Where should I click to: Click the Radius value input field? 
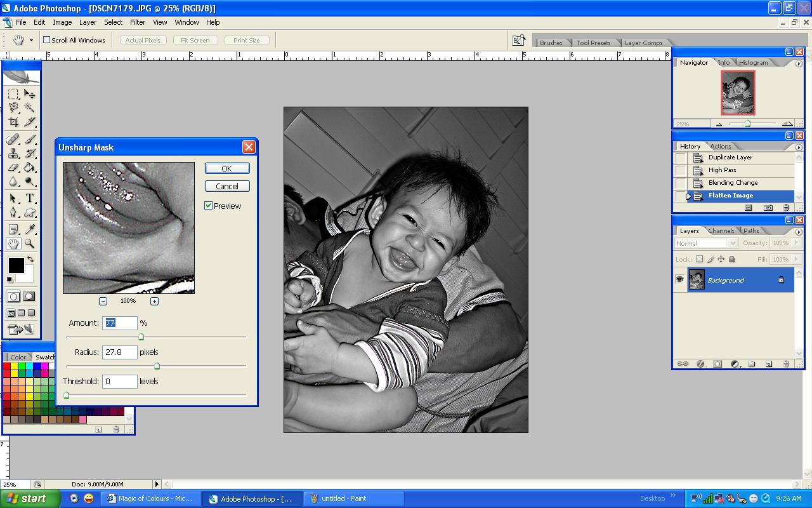tap(120, 352)
